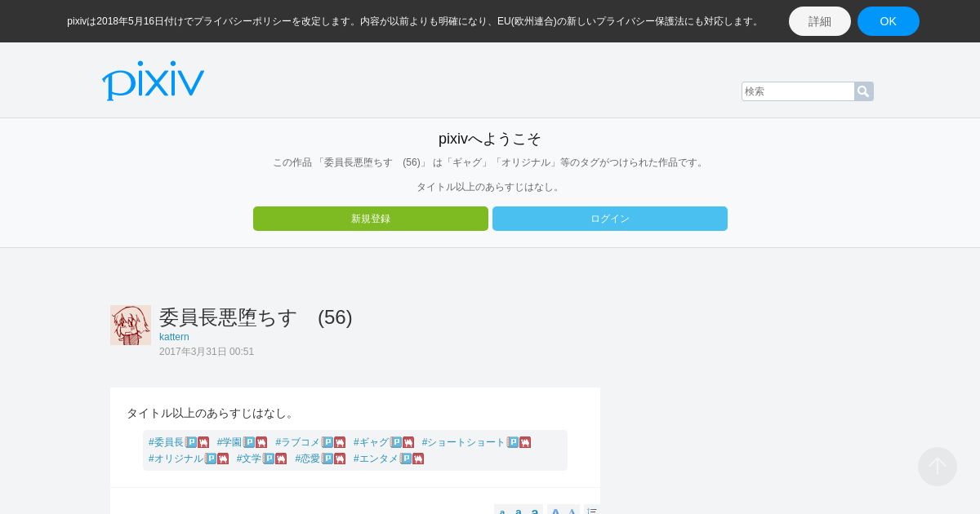Open the #オリジナル tag link
980x514 pixels.
(176, 459)
